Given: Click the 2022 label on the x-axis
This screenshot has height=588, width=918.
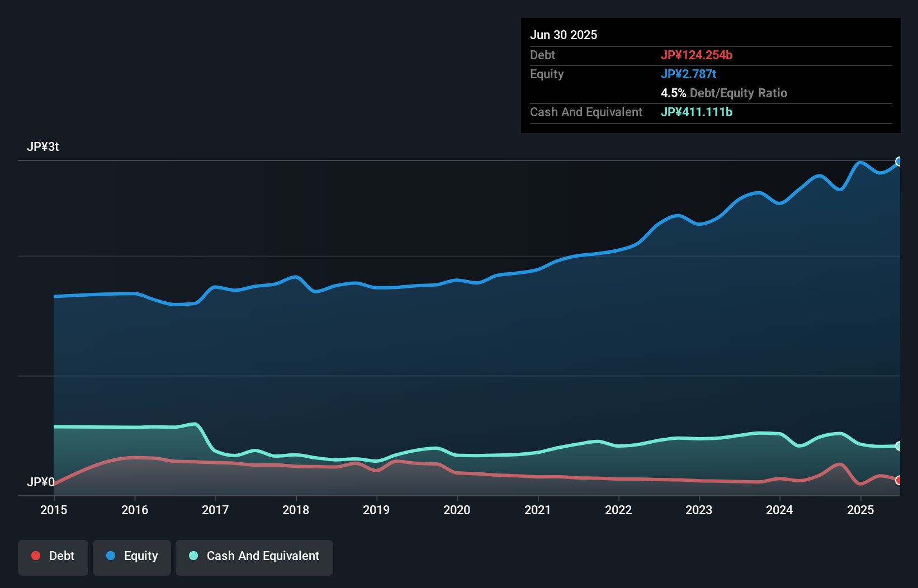Looking at the screenshot, I should coord(618,510).
